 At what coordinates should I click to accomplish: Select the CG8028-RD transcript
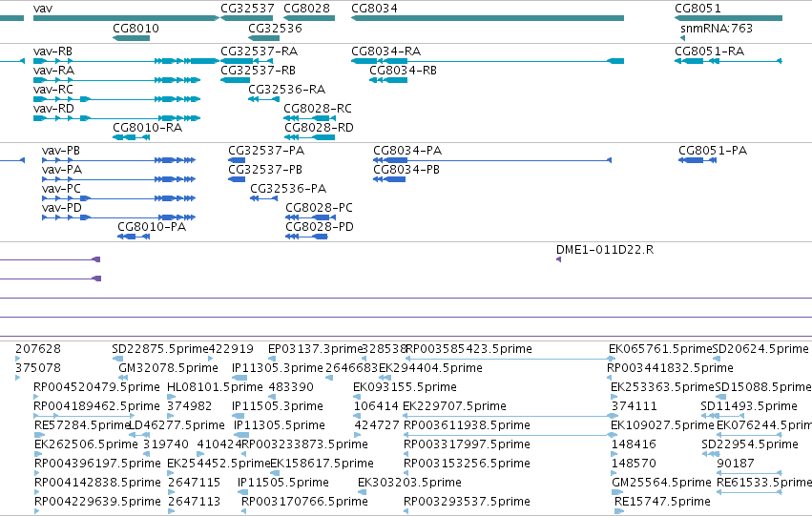click(x=309, y=137)
